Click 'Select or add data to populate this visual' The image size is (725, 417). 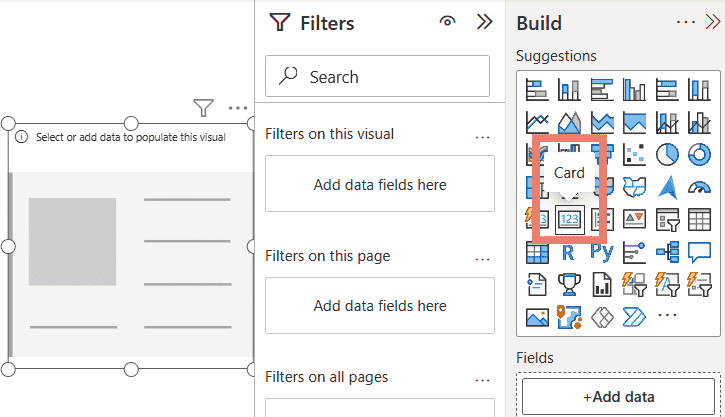(131, 137)
